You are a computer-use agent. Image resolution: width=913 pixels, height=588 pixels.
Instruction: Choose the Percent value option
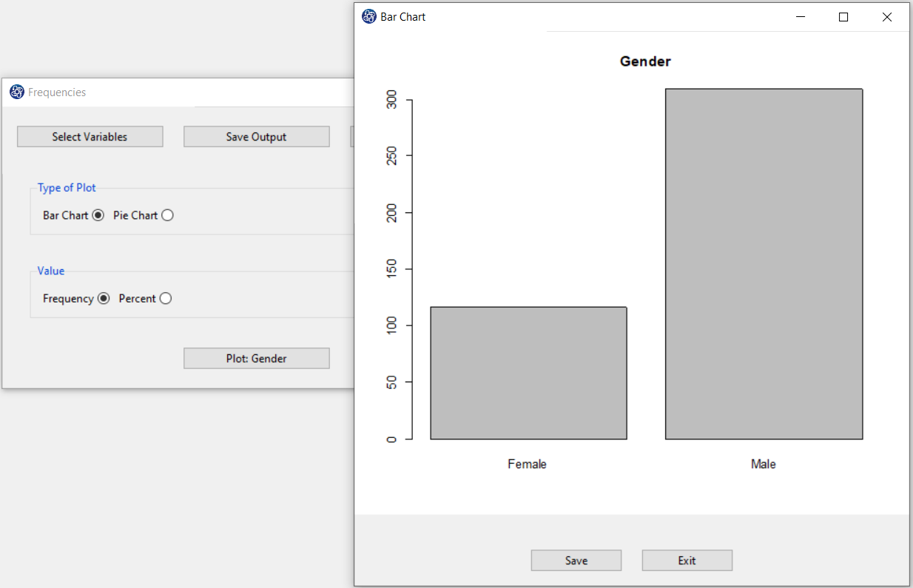click(166, 299)
